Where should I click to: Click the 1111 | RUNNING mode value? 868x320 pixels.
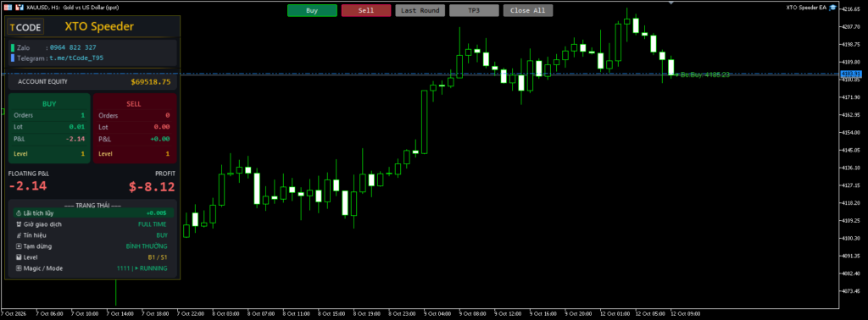[142, 268]
